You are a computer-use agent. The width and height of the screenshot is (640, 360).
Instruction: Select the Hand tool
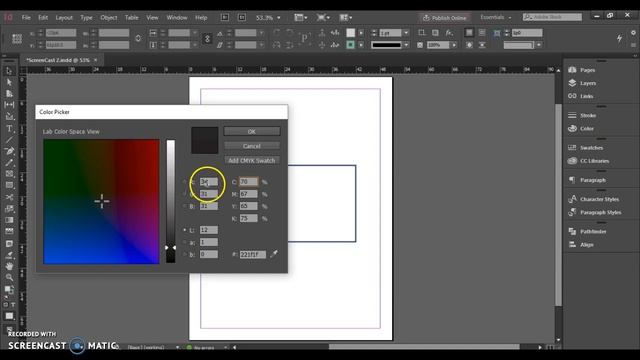click(x=9, y=266)
